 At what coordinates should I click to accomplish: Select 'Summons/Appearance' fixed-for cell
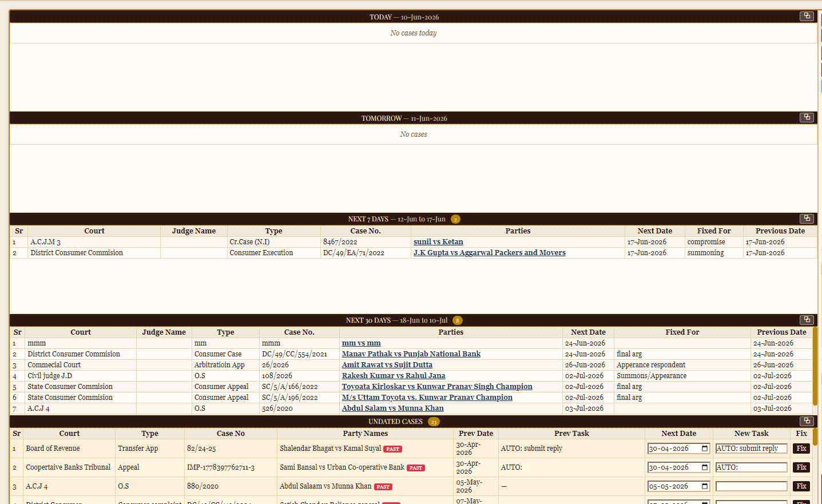[x=682, y=376]
